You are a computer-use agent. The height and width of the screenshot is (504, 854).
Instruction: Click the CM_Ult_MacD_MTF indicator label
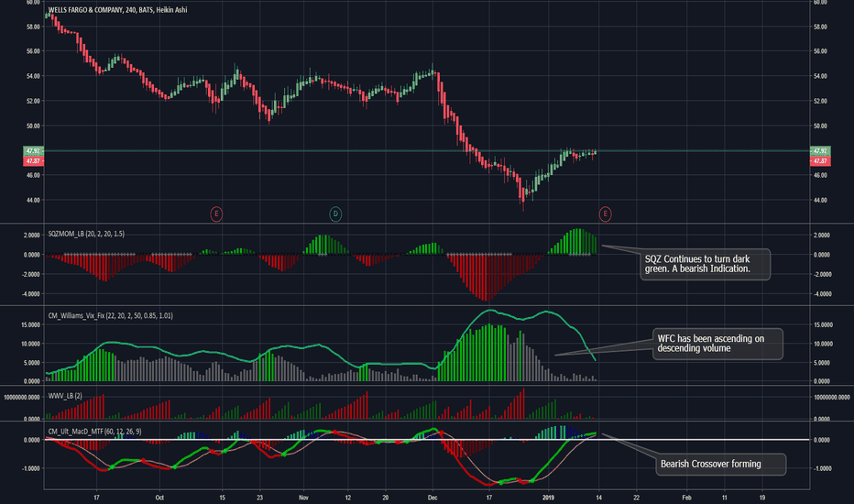(94, 432)
